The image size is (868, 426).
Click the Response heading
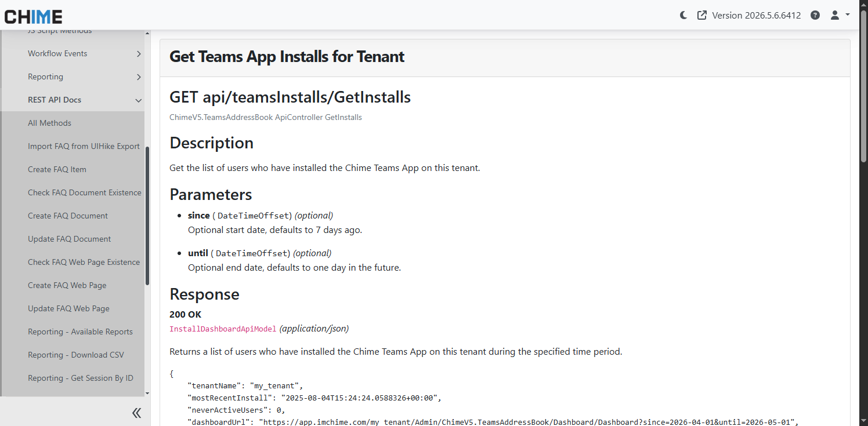coord(204,294)
